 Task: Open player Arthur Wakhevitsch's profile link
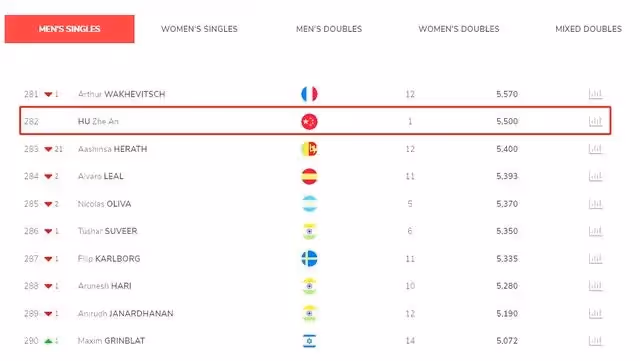[122, 94]
